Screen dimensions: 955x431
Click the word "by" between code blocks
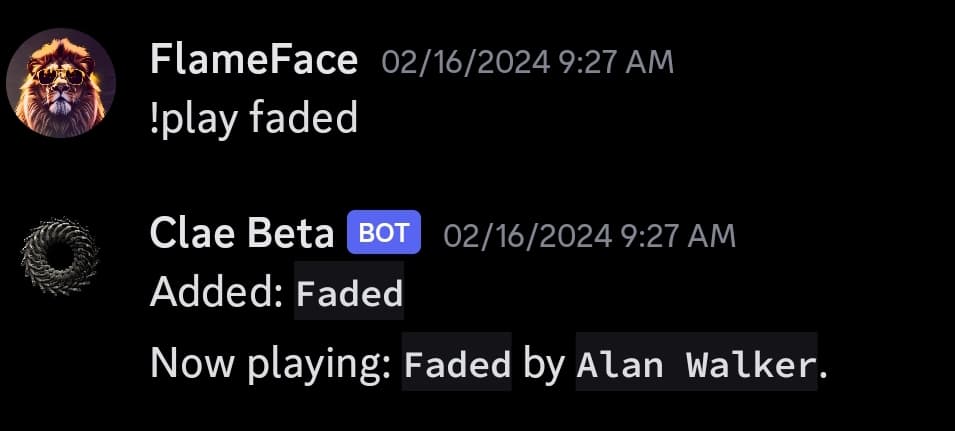pyautogui.click(x=544, y=364)
